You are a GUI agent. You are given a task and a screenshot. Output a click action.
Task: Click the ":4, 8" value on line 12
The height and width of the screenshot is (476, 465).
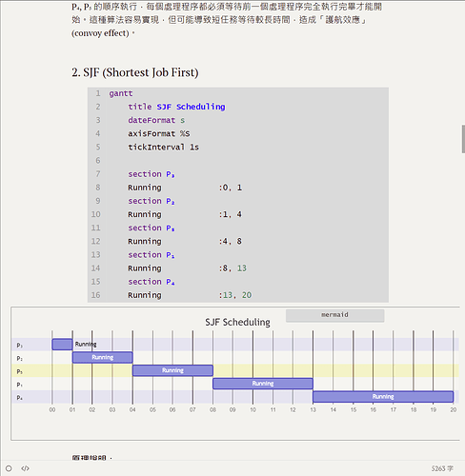[231, 242]
